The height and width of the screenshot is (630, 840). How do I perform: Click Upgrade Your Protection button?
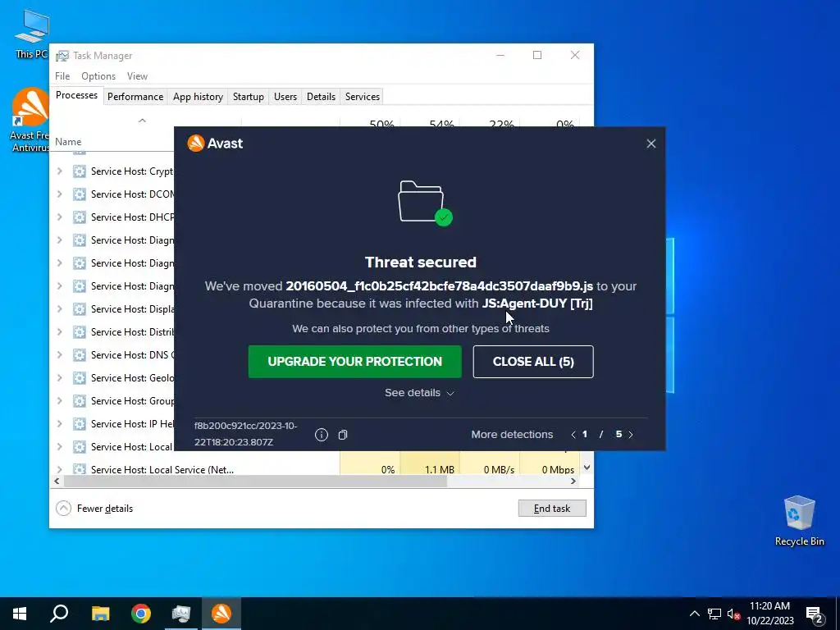click(x=354, y=362)
